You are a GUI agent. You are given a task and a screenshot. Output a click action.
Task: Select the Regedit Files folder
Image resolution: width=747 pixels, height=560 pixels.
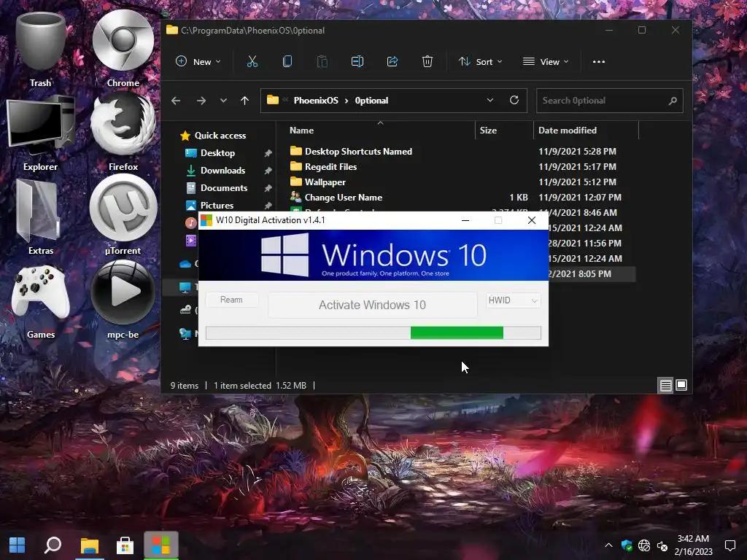[330, 167]
